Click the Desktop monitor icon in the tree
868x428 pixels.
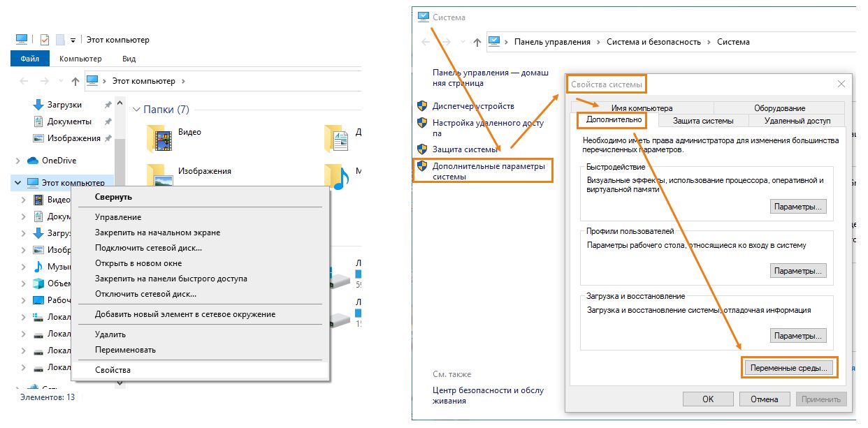coord(39,300)
